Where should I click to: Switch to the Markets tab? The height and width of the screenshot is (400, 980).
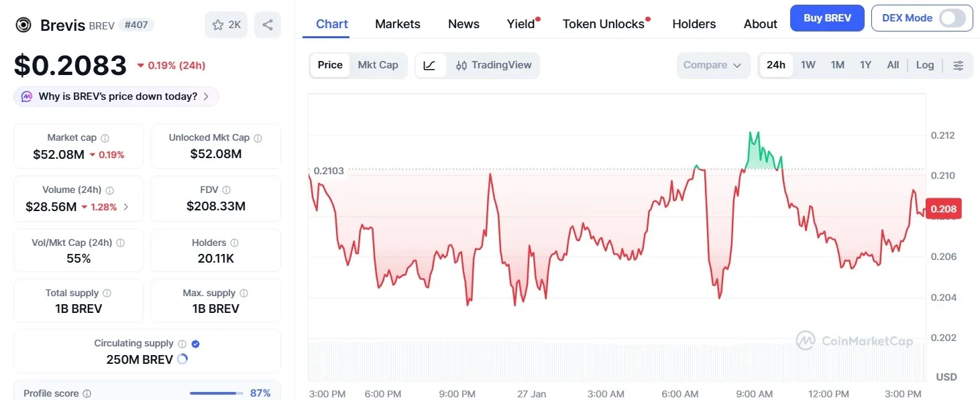(x=397, y=24)
